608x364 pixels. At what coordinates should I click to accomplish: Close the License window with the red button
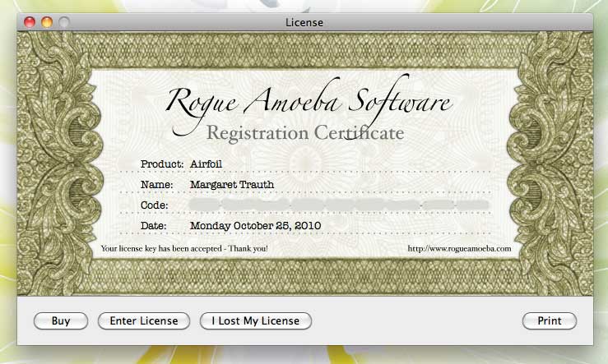pos(30,22)
